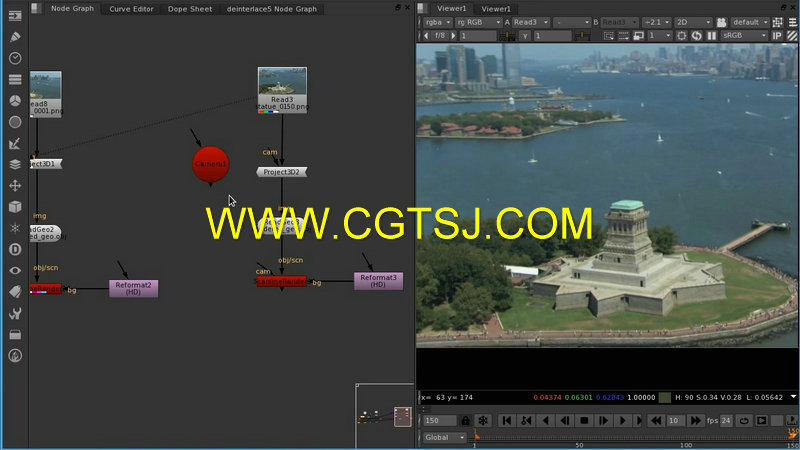Open the rgba channel set dropdown

(438, 22)
